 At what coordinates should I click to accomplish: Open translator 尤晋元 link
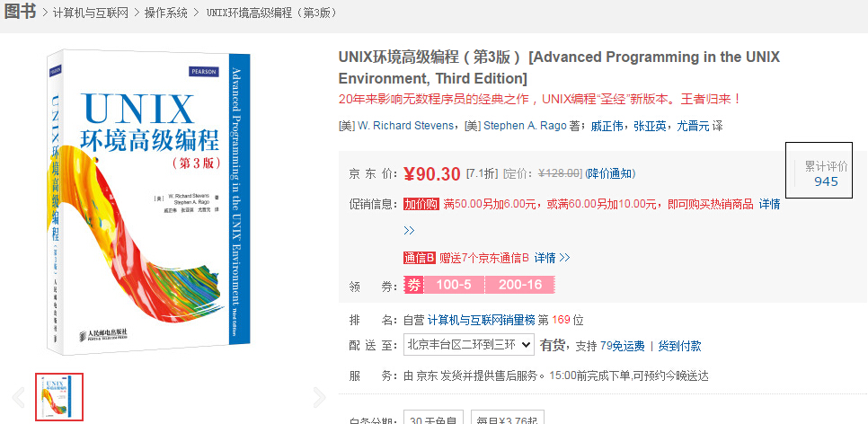point(693,126)
